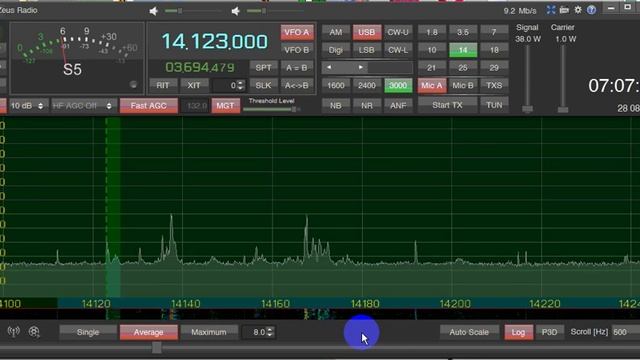Click the MGT button
The height and width of the screenshot is (360, 640).
[x=225, y=106]
